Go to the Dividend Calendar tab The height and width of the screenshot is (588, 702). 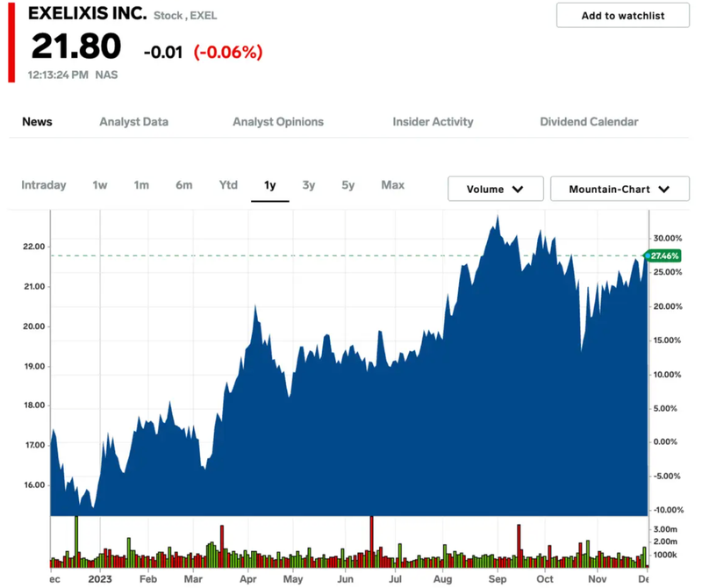(589, 122)
